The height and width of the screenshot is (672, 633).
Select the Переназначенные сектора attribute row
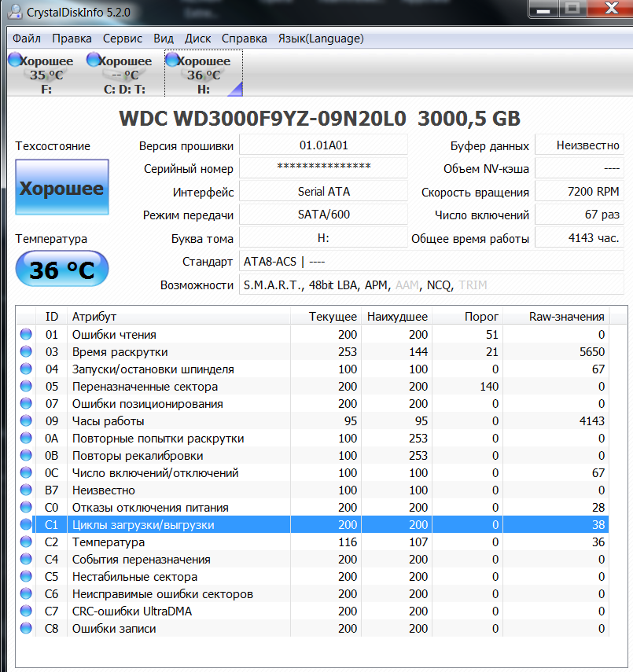[x=313, y=386]
